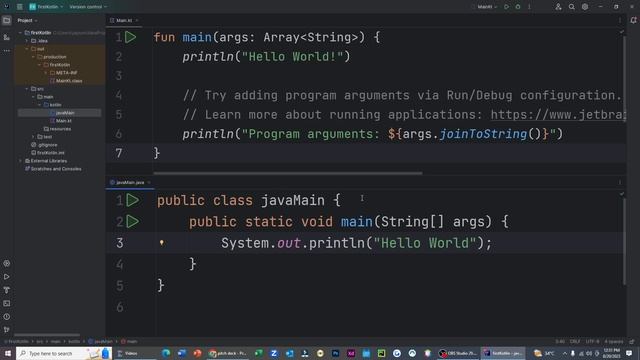640x360 pixels.
Task: Open Notifications bell on right strip
Action: point(633,20)
